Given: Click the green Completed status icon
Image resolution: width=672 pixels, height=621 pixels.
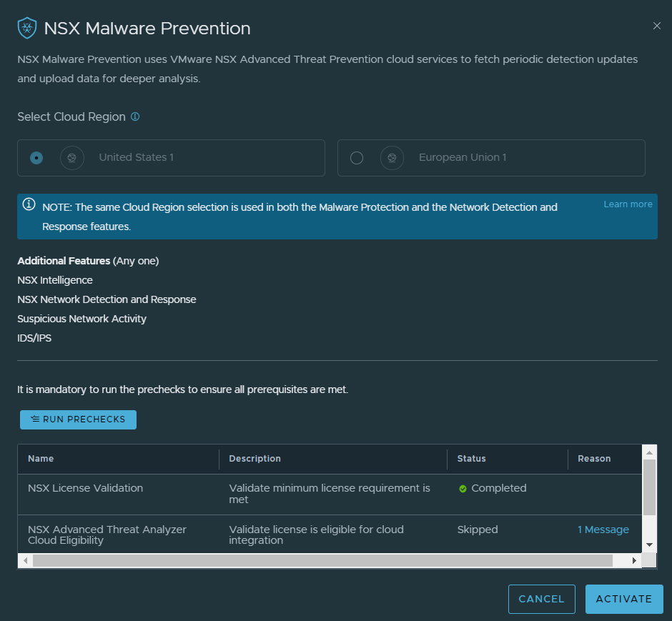Looking at the screenshot, I should 463,489.
